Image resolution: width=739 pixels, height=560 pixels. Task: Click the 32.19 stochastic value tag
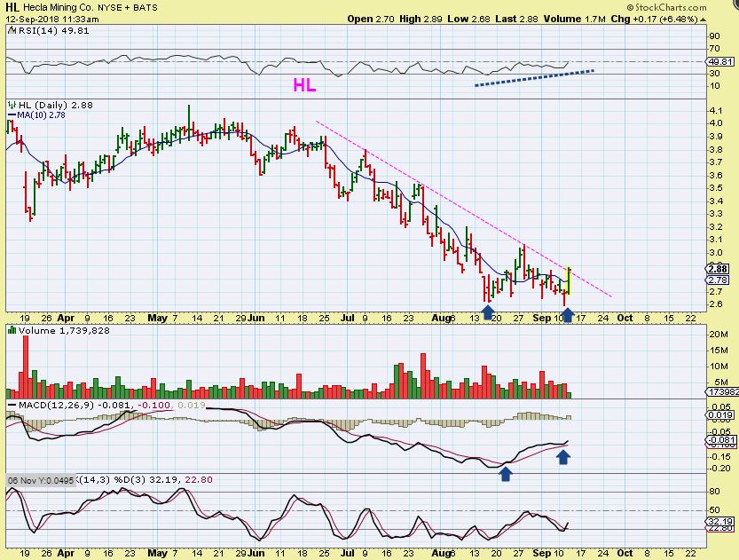coord(719,521)
